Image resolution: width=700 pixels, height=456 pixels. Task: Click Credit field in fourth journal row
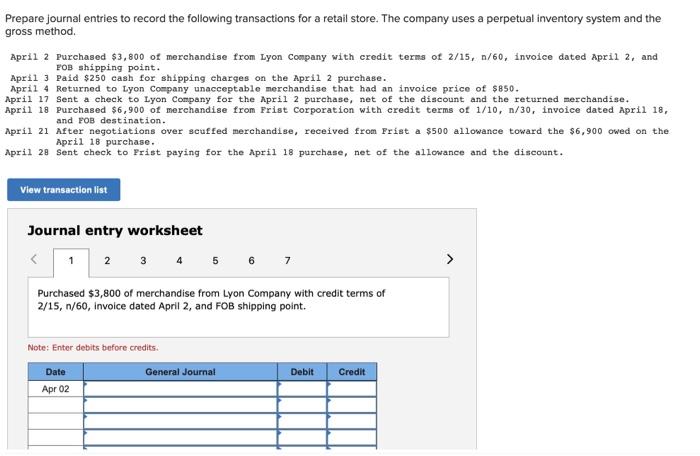tap(352, 437)
